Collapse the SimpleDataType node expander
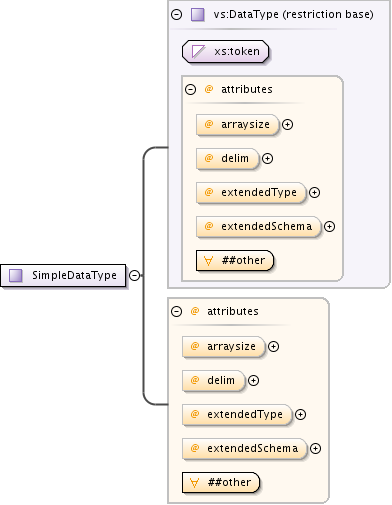This screenshot has height=505, width=392. point(134,275)
